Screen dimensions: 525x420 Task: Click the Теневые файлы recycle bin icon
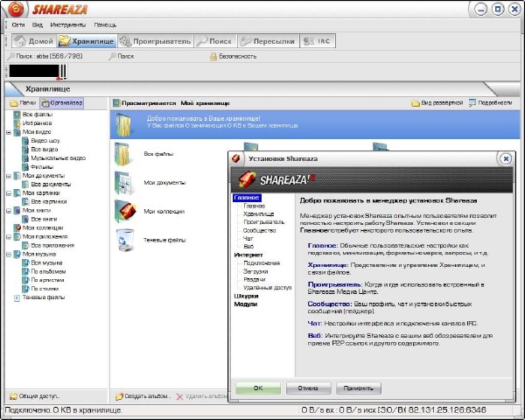pyautogui.click(x=126, y=238)
